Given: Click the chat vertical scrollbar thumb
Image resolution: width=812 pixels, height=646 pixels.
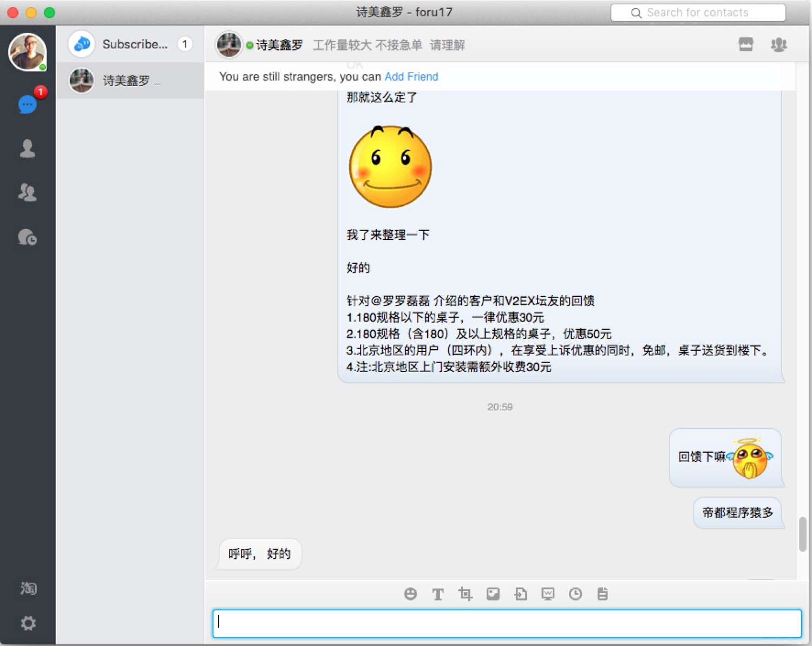Looking at the screenshot, I should [x=802, y=534].
